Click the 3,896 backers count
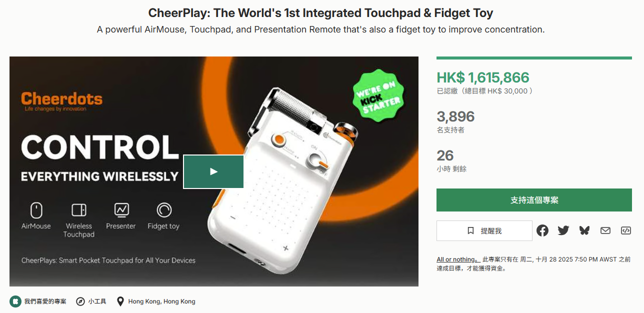 [x=455, y=116]
